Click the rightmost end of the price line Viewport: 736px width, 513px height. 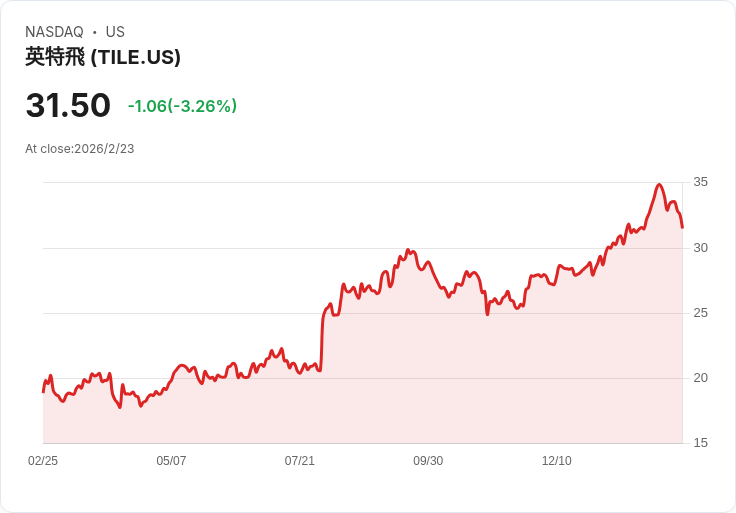[x=682, y=227]
